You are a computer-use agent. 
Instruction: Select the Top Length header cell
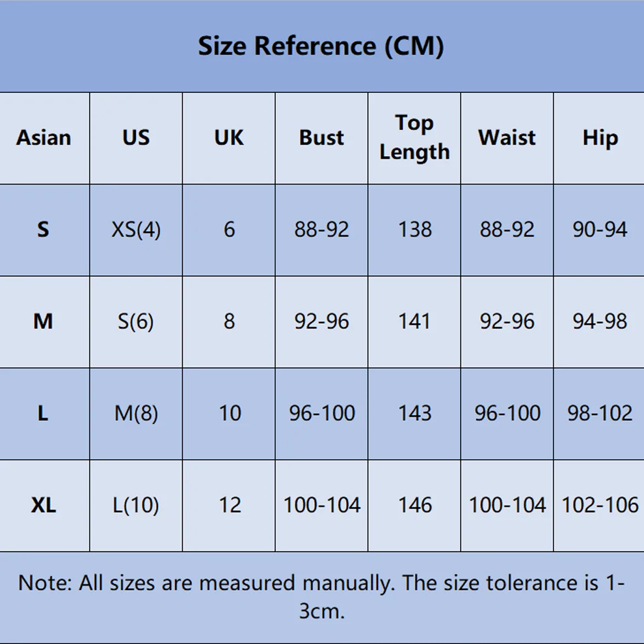point(414,138)
